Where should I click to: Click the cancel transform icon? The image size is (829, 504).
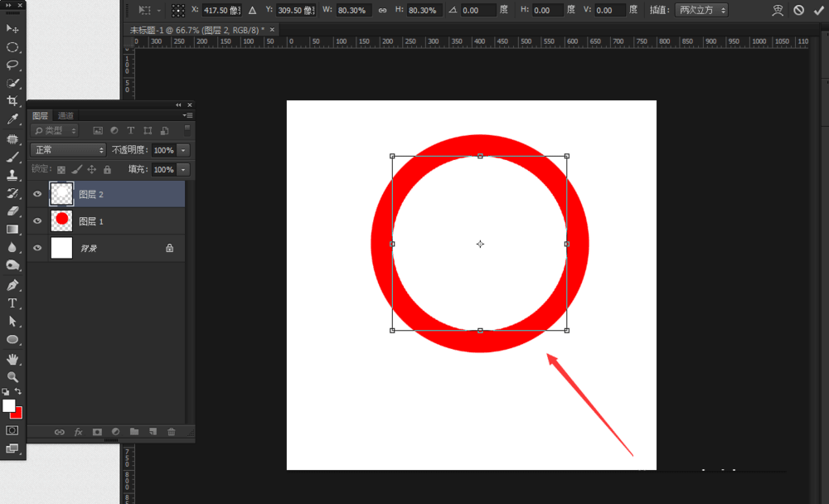pyautogui.click(x=798, y=10)
